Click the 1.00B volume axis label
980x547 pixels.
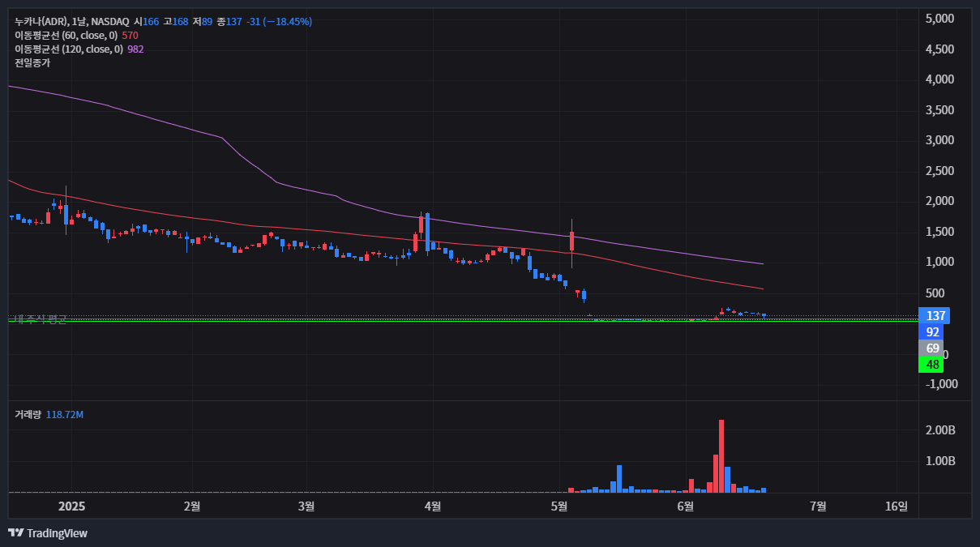tap(940, 461)
